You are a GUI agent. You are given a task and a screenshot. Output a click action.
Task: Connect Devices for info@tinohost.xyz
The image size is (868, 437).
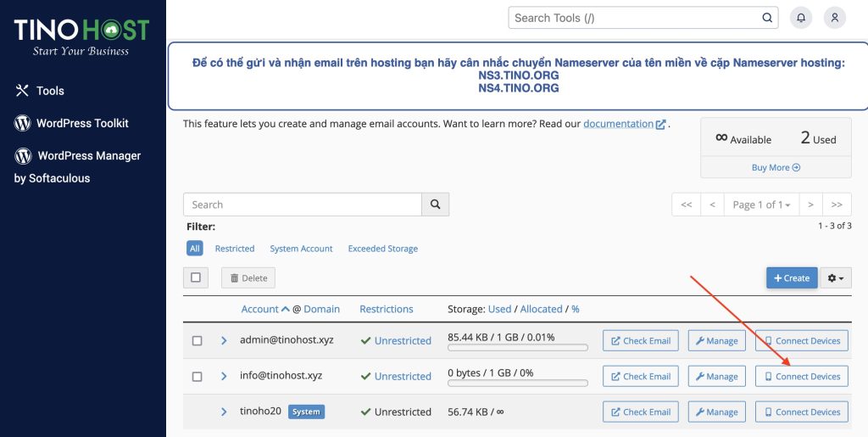pos(802,376)
